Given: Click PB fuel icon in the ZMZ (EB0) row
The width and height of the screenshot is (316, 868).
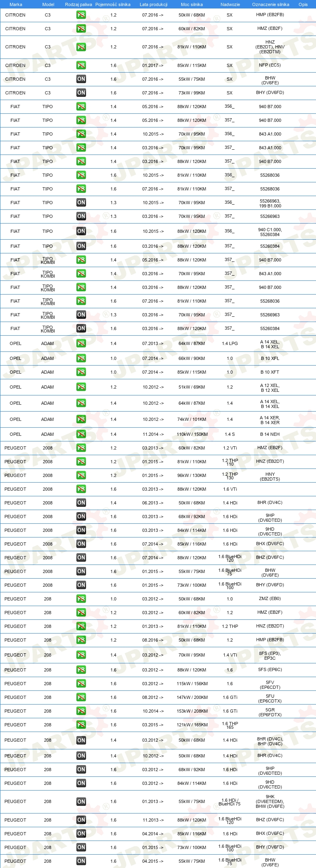Looking at the screenshot, I should pyautogui.click(x=81, y=599).
